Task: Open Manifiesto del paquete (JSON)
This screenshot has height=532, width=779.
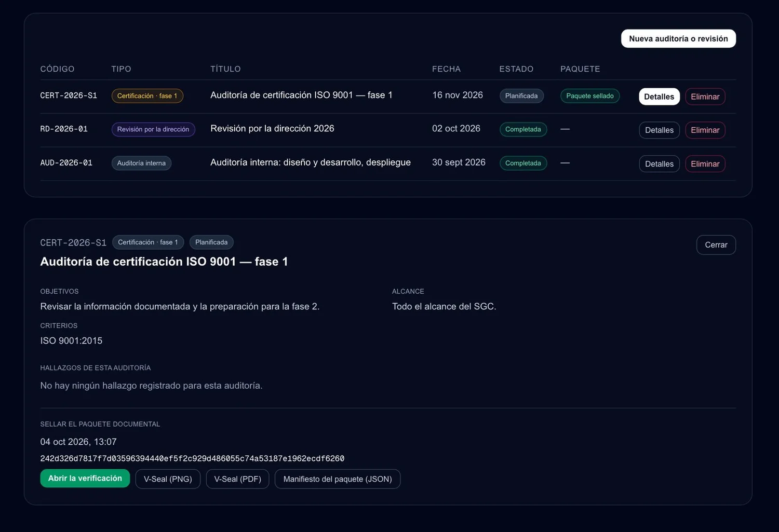Action: click(x=338, y=479)
